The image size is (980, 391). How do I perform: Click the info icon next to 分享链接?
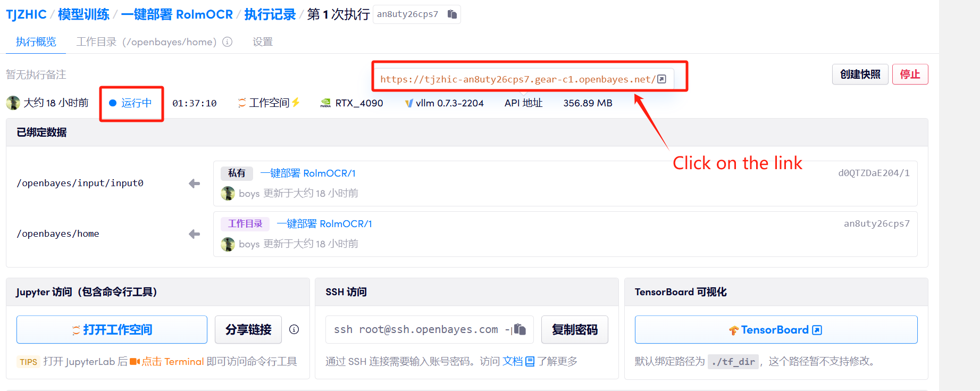click(x=294, y=329)
